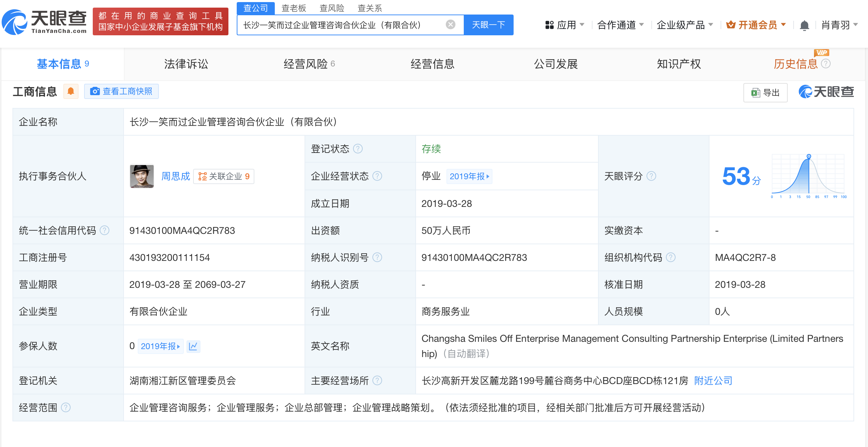Click the help icon beside 经营范围
The image size is (868, 447).
66,408
